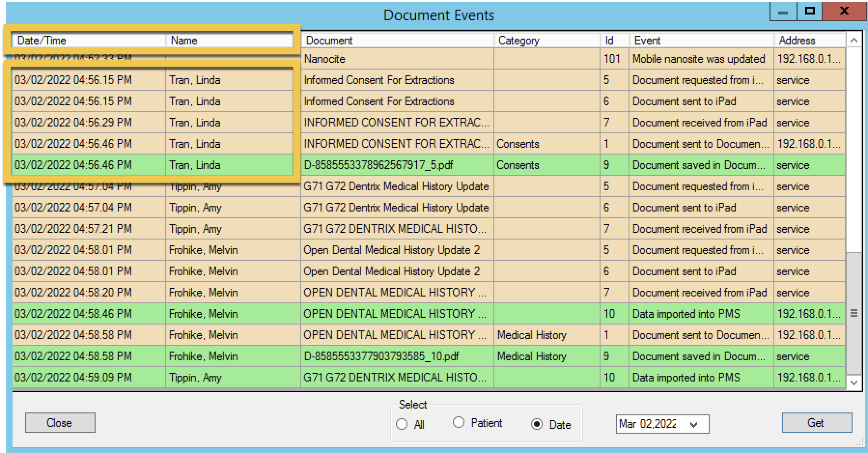Viewport: 868px width, 453px height.
Task: Click 'Open Dental Medical History Update 2' Id 5 row
Action: (397, 250)
